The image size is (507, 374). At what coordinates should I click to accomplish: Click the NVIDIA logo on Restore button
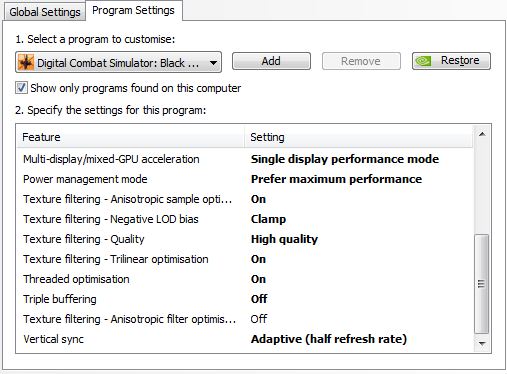point(423,61)
